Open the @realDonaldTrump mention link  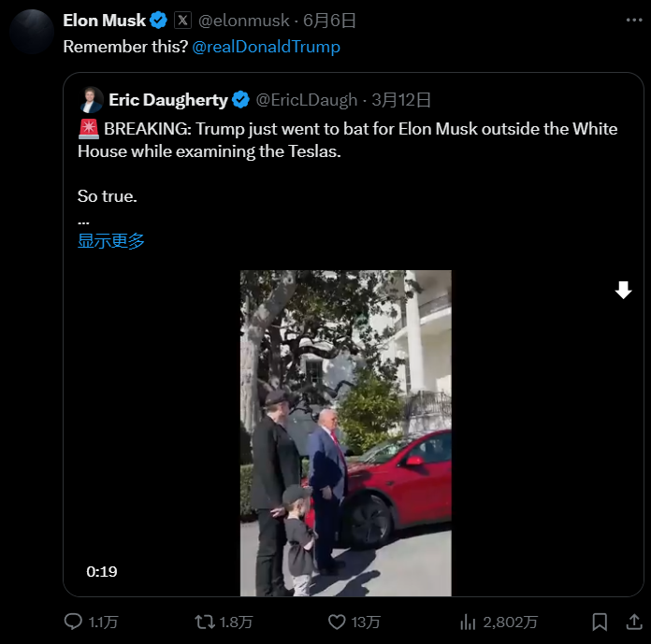tap(266, 46)
